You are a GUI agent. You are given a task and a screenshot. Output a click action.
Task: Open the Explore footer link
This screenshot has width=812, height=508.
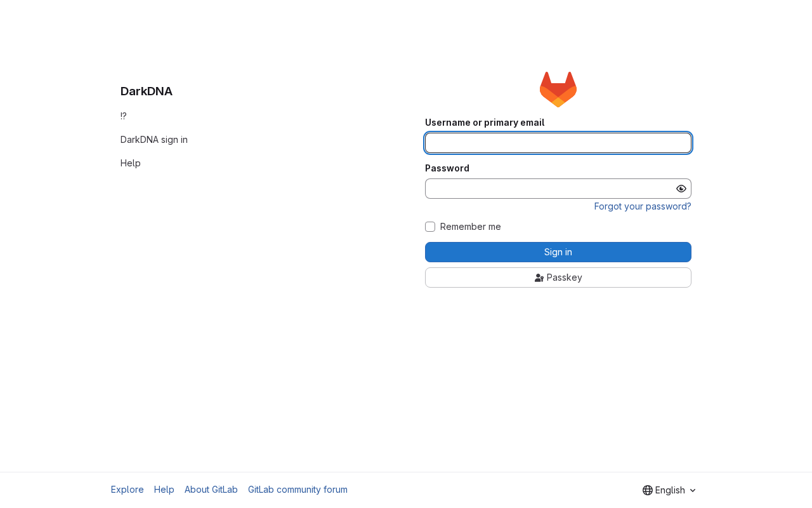[x=128, y=490]
